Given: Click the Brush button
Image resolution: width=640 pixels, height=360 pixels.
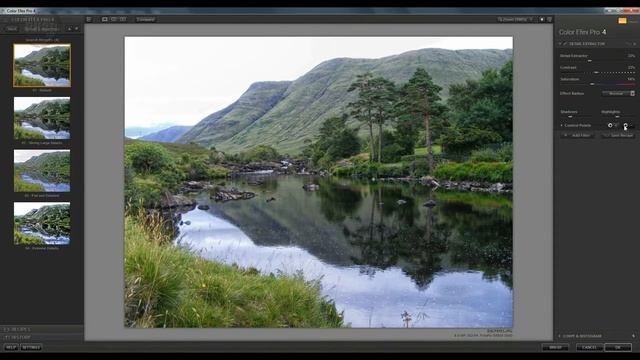Looking at the screenshot, I should click(555, 347).
